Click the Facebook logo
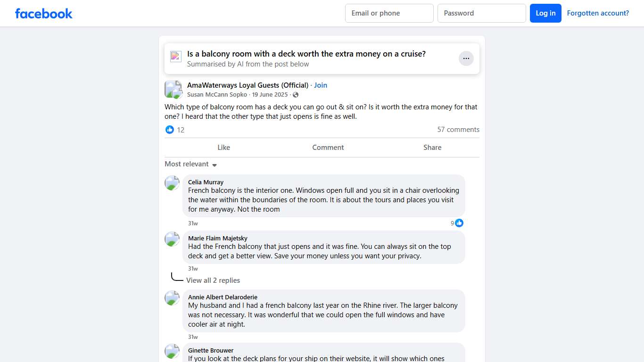 (x=44, y=13)
